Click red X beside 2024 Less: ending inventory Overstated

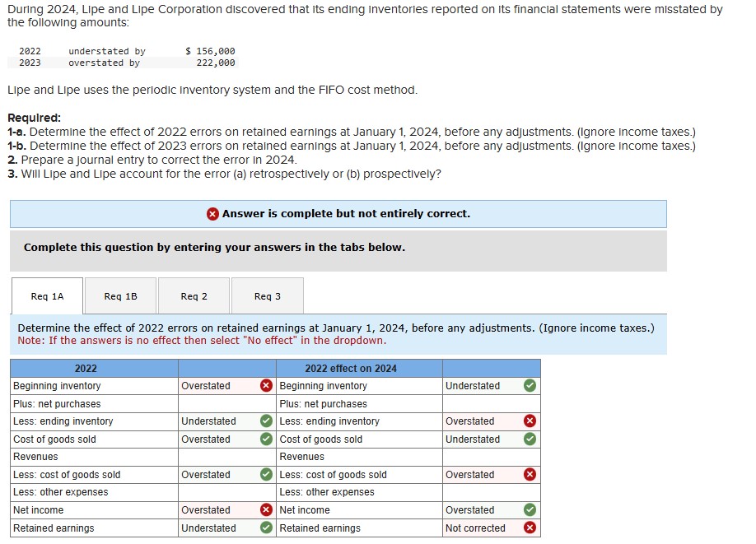(x=530, y=421)
